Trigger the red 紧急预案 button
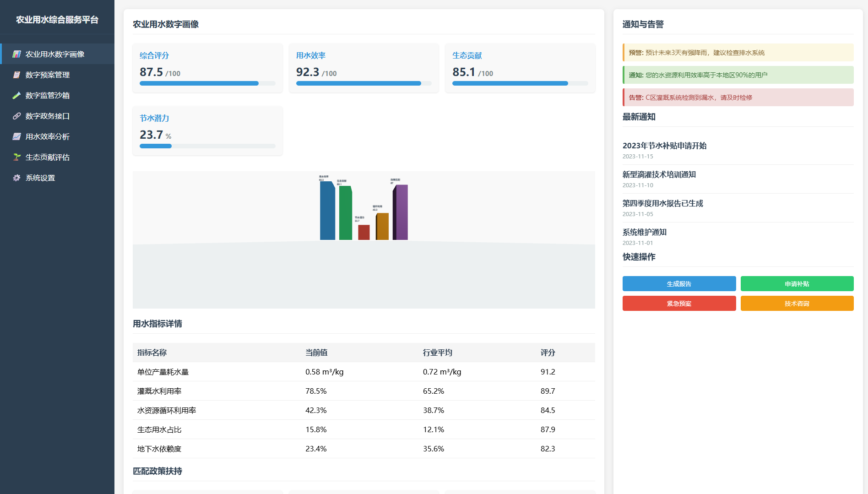 [679, 304]
